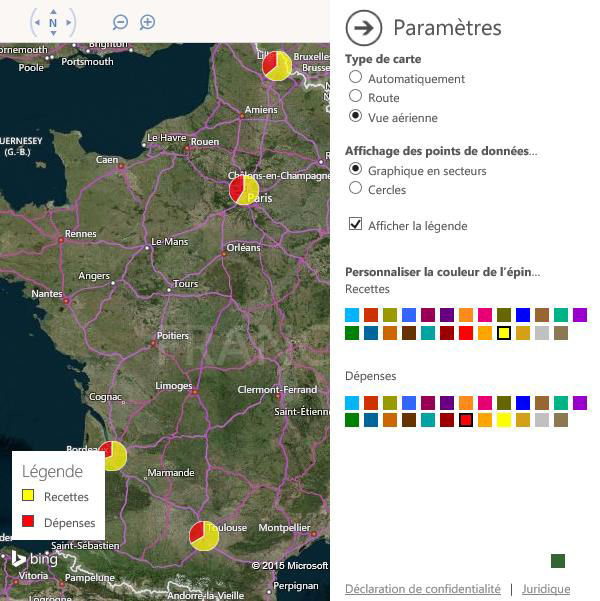The image size is (600, 601).
Task: Select the Vue aérienne radio button
Action: [x=355, y=117]
